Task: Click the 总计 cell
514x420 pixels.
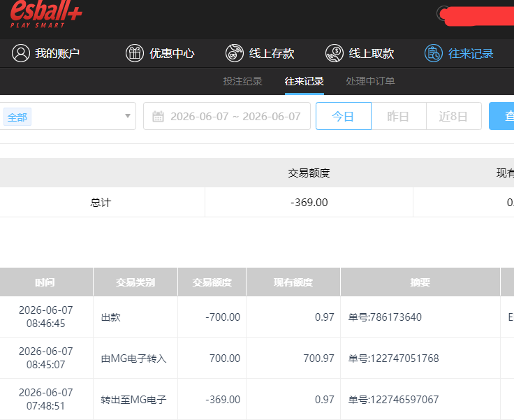Action: [x=101, y=203]
